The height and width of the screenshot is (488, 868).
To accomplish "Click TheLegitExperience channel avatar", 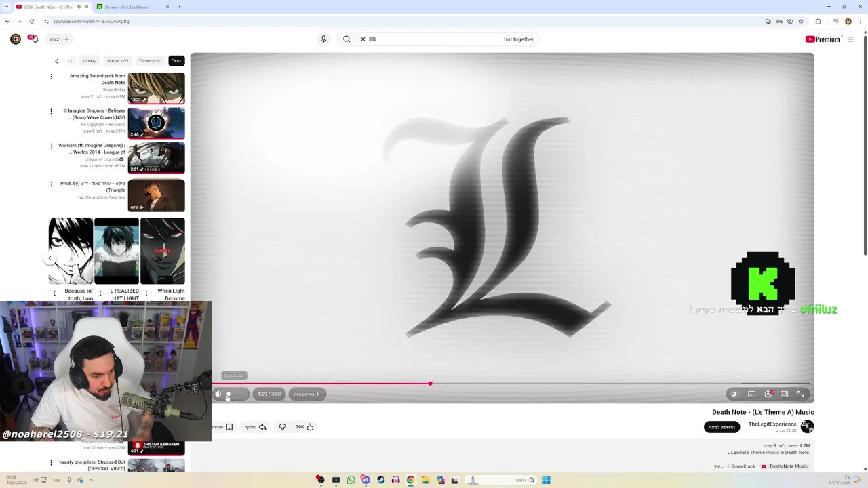I will click(807, 426).
